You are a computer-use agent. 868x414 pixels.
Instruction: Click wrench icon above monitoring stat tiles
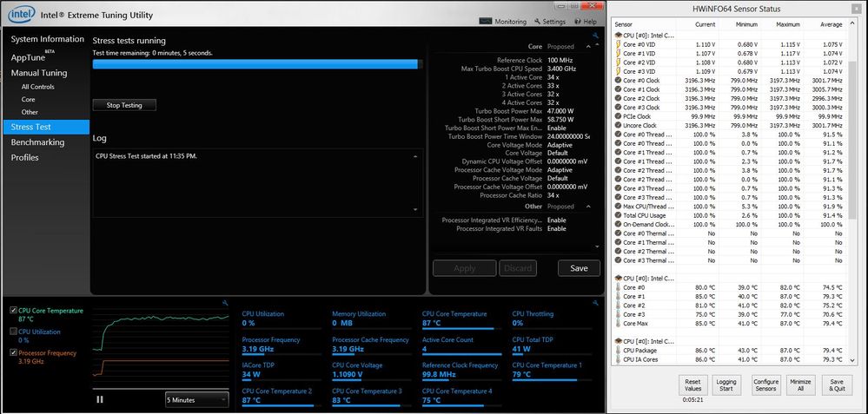click(x=596, y=303)
